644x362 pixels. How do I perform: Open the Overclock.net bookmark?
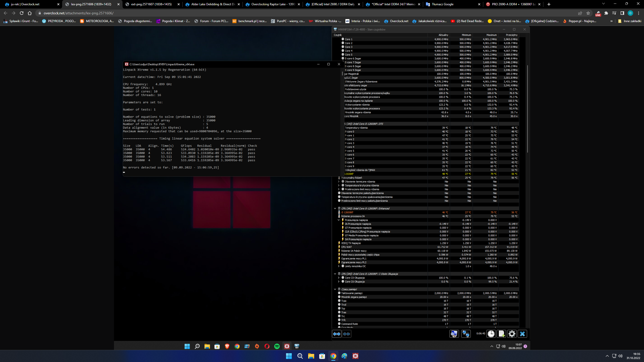click(x=396, y=21)
